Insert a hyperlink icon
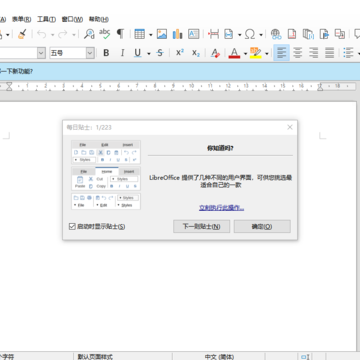 point(276,34)
